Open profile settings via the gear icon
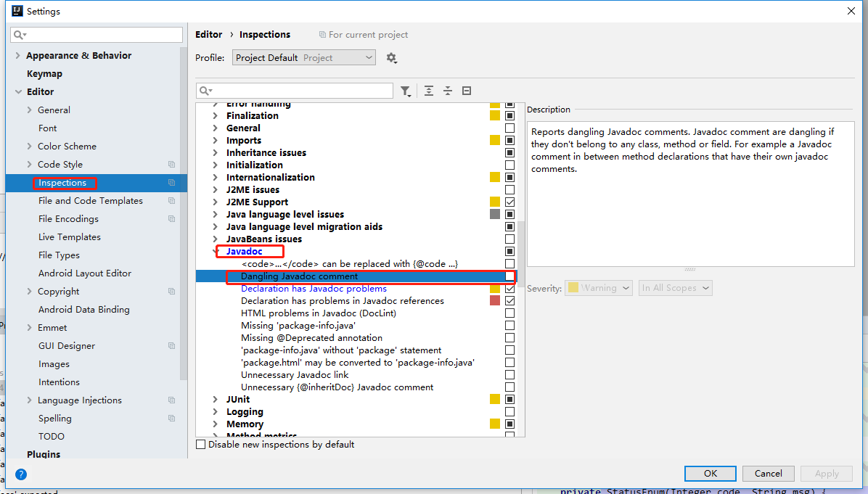Viewport: 868px width, 494px height. click(x=391, y=57)
